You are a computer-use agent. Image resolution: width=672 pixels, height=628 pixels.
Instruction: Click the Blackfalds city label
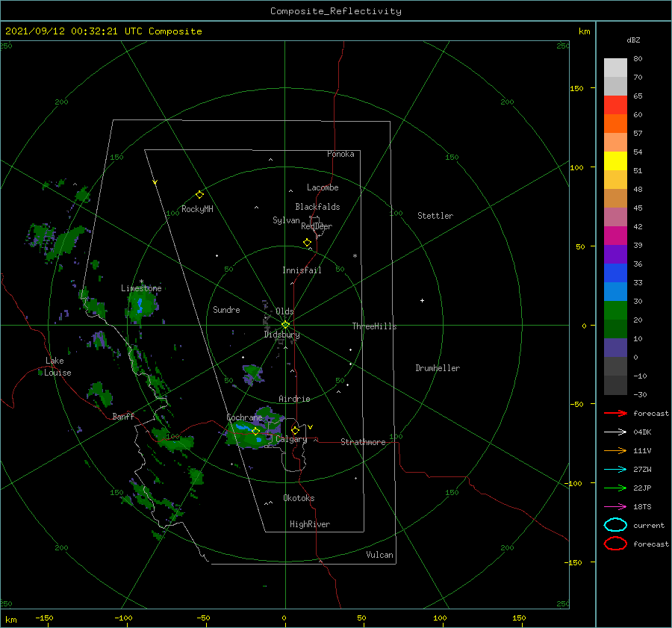click(x=317, y=207)
